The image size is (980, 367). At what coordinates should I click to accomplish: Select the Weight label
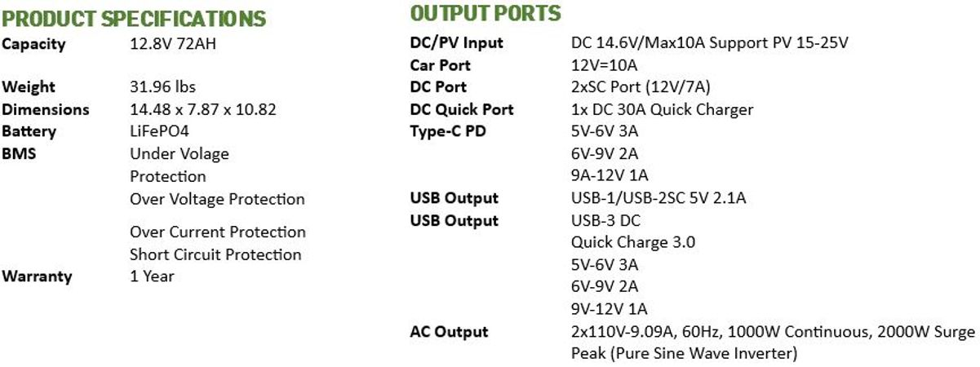click(29, 87)
